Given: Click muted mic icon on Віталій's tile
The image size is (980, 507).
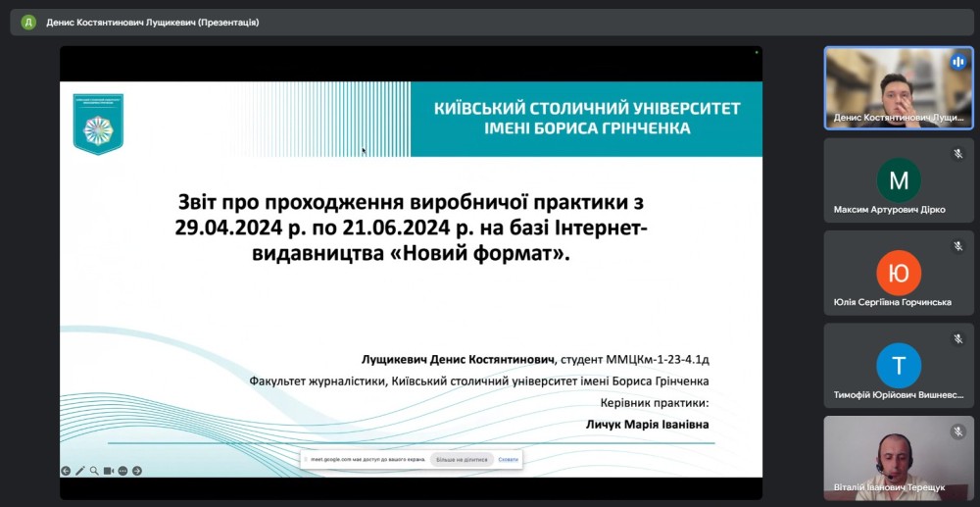Looking at the screenshot, I should point(957,431).
